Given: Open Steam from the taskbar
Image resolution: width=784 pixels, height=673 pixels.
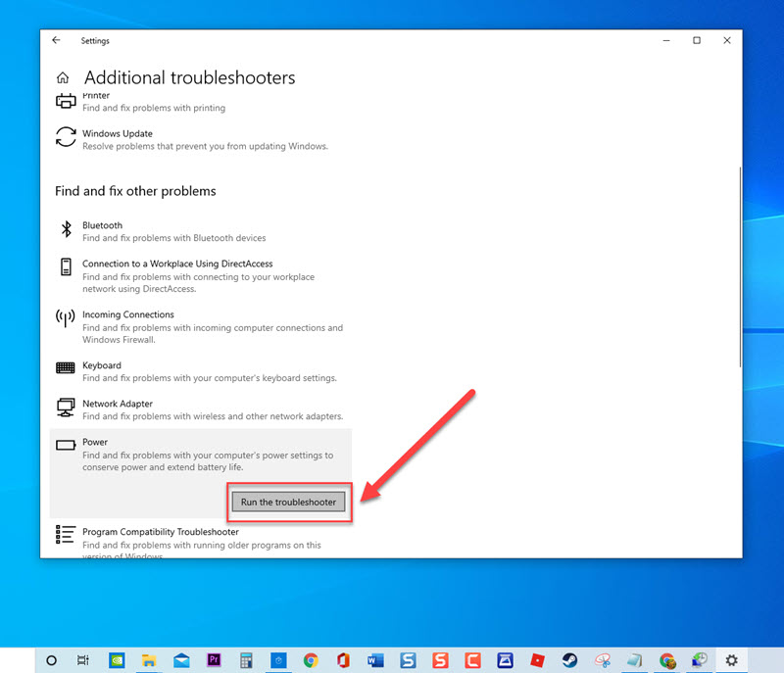Looking at the screenshot, I should (x=569, y=660).
